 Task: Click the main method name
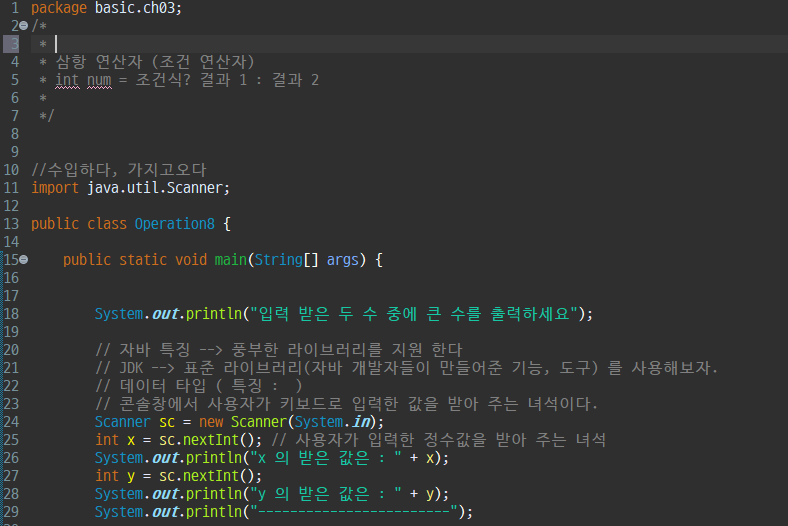point(230,260)
